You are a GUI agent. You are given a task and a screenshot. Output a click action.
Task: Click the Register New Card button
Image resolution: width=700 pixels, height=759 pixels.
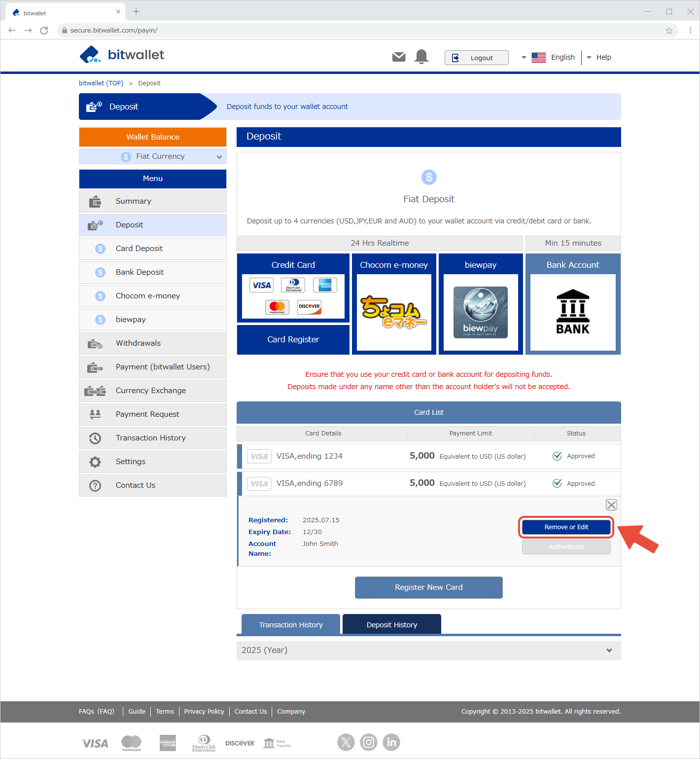(x=428, y=587)
